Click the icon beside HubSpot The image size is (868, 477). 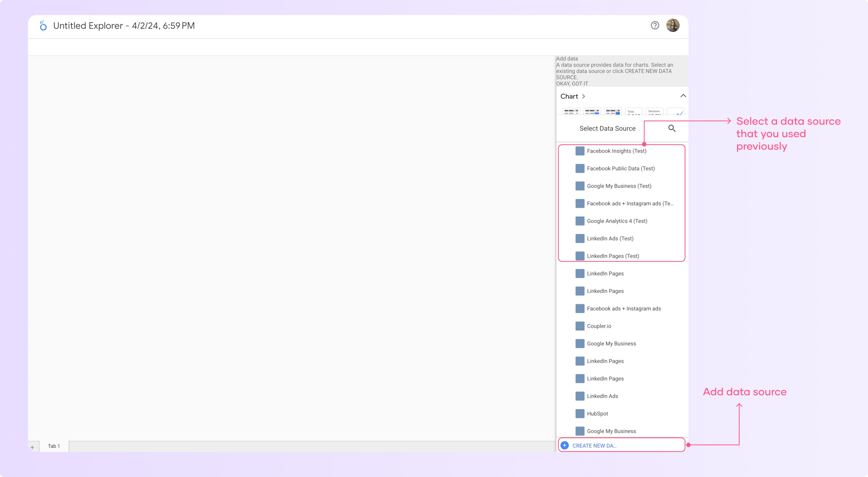pyautogui.click(x=580, y=414)
